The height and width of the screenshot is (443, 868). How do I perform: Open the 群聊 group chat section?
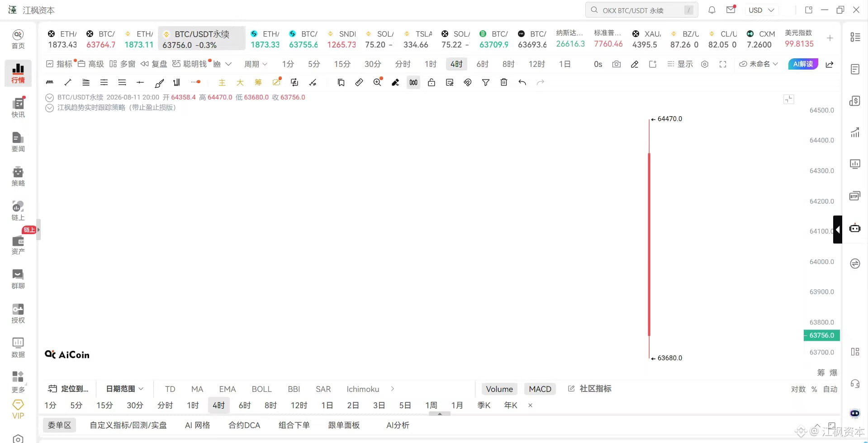pyautogui.click(x=18, y=279)
